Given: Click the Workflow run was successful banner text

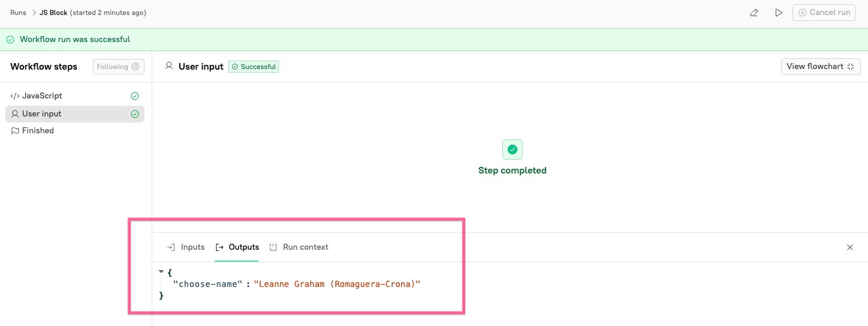Looking at the screenshot, I should (75, 40).
